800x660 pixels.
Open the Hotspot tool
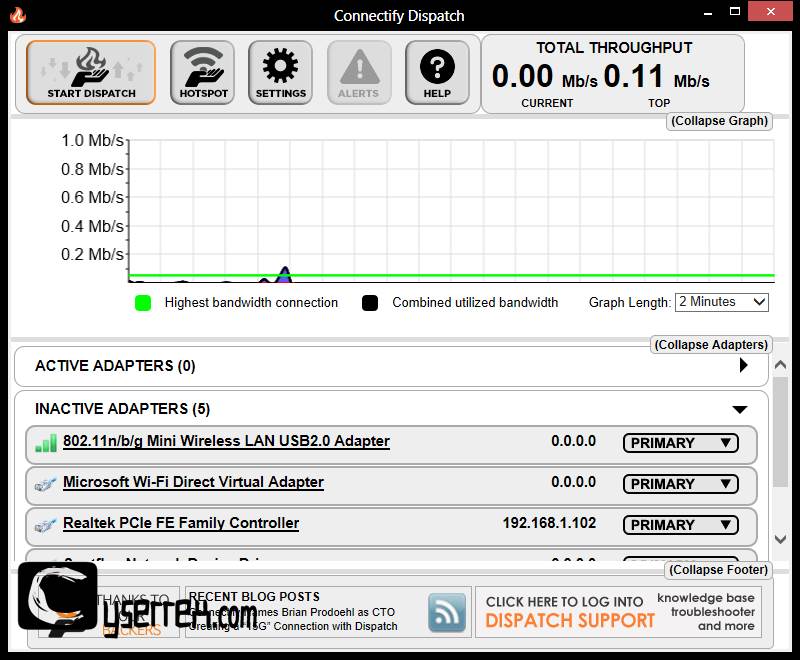203,73
